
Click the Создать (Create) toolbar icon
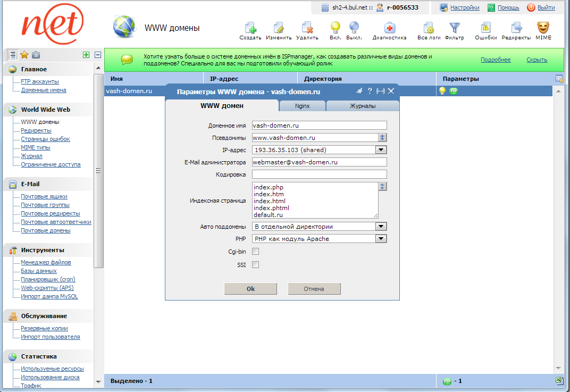250,28
